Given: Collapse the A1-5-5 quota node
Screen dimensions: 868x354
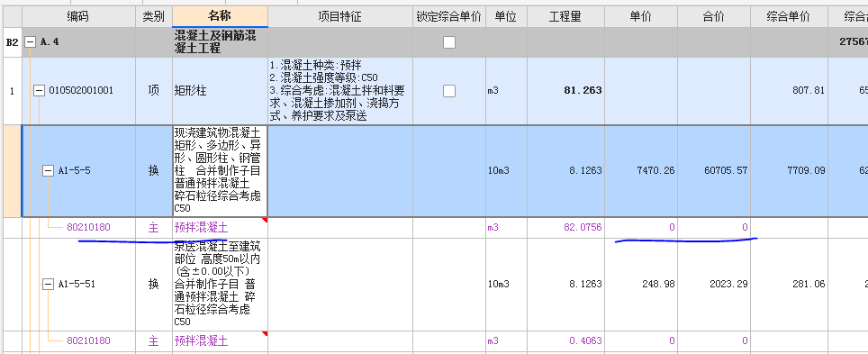Looking at the screenshot, I should click(48, 170).
